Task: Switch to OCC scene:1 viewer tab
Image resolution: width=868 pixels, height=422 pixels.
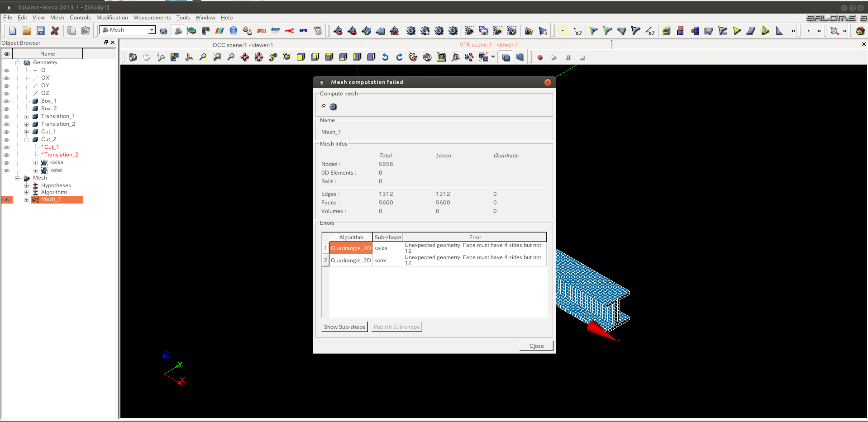Action: tap(243, 45)
